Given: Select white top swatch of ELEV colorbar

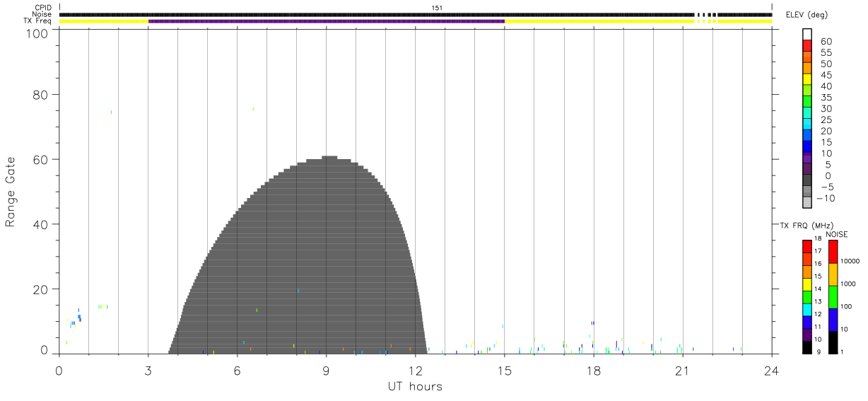Looking at the screenshot, I should 807,33.
